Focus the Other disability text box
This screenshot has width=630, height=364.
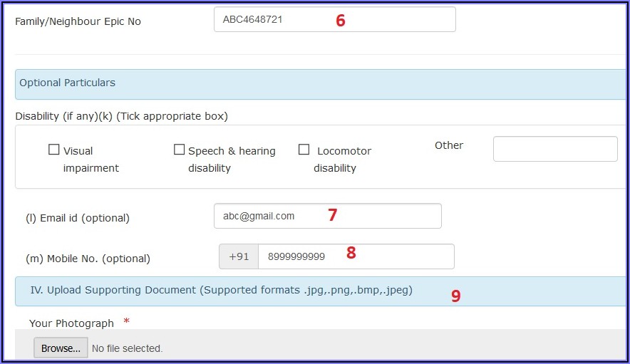(554, 150)
